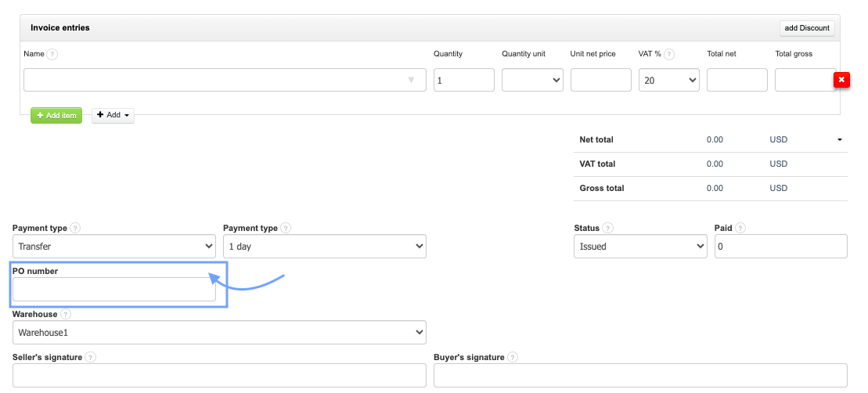868x393 pixels.
Task: Click the help icon beside VAT %
Action: [x=669, y=55]
